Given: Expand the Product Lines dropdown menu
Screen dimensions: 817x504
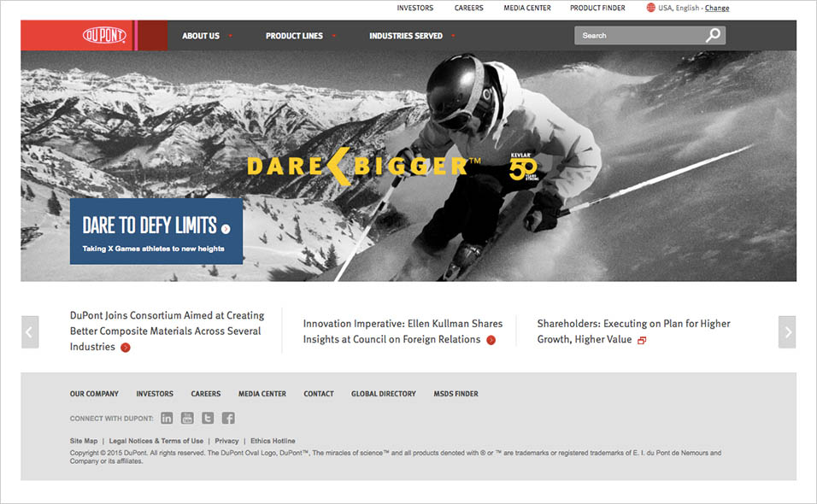Looking at the screenshot, I should [x=300, y=36].
